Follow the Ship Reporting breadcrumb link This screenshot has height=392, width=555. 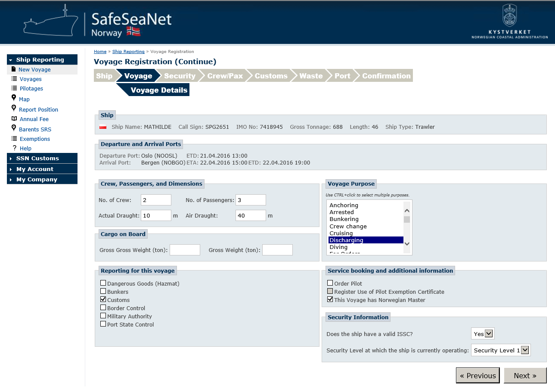(x=128, y=51)
